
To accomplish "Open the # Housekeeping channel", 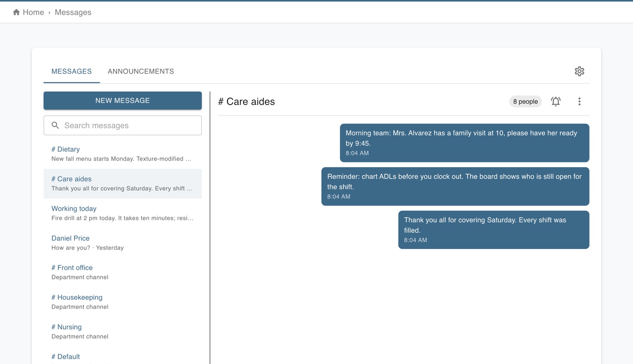I will coord(123,302).
